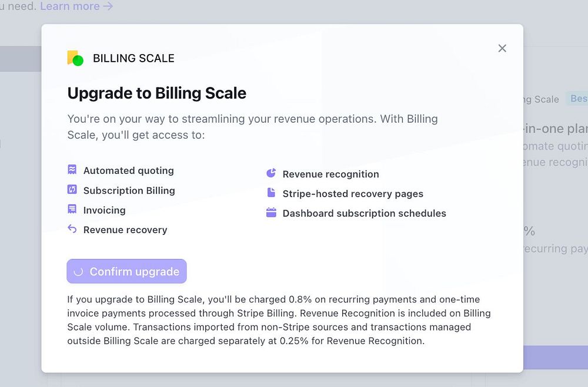Click the Revenue recognition pie icon

pyautogui.click(x=271, y=173)
